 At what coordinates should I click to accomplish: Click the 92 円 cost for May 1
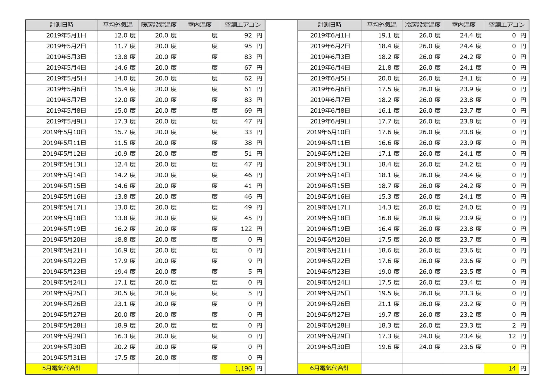click(x=242, y=36)
